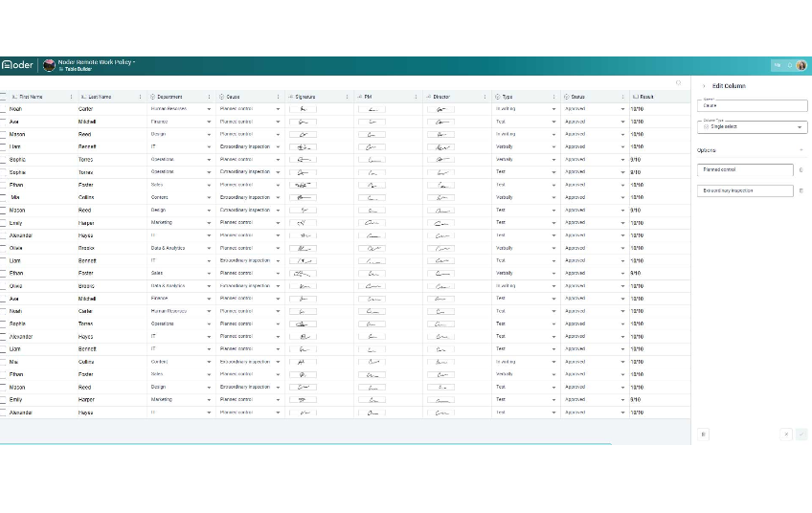The height and width of the screenshot is (513, 812).
Task: Click the Edit Column panel title
Action: pos(729,86)
